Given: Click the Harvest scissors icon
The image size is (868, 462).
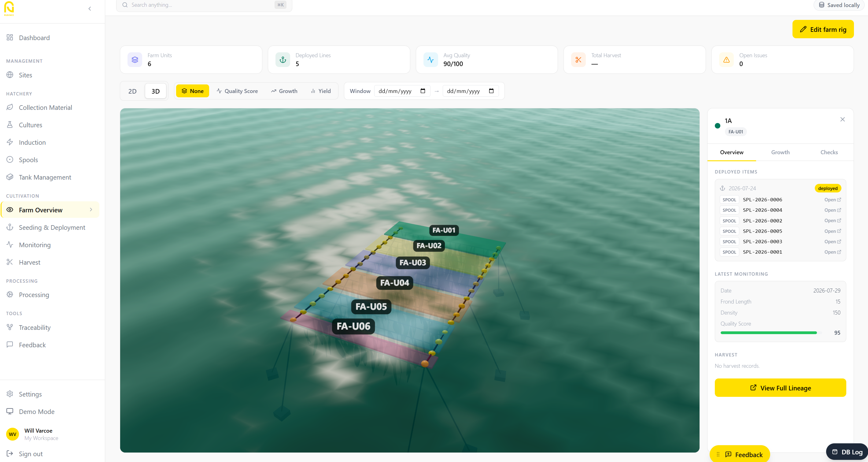Looking at the screenshot, I should pyautogui.click(x=10, y=262).
